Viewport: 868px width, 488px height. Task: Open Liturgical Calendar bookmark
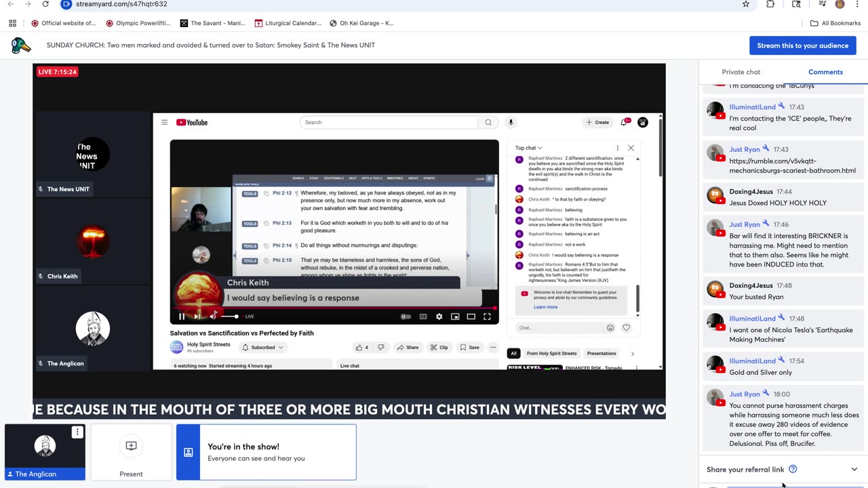coord(288,23)
